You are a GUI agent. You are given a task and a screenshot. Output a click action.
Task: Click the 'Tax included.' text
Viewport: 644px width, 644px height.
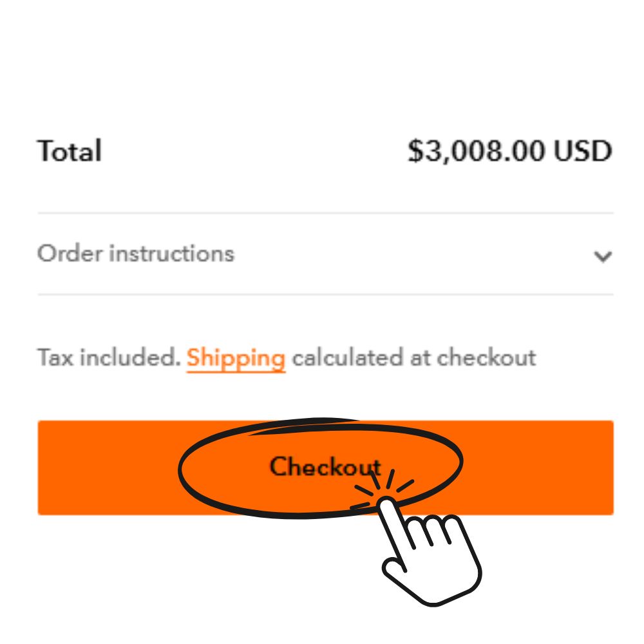[x=109, y=358]
